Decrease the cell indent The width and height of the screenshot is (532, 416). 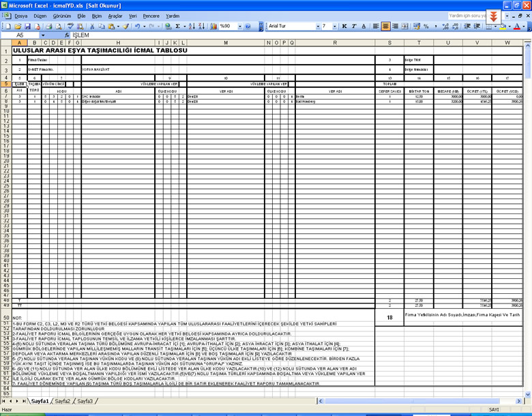coord(467,26)
